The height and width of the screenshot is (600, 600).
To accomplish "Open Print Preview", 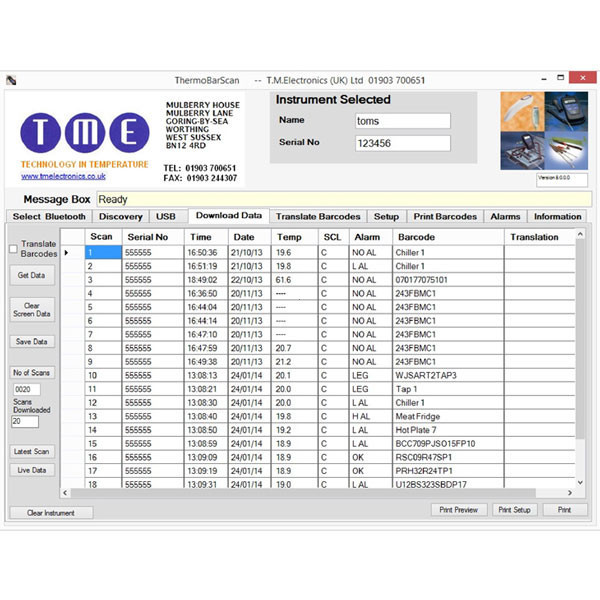I will click(x=458, y=510).
